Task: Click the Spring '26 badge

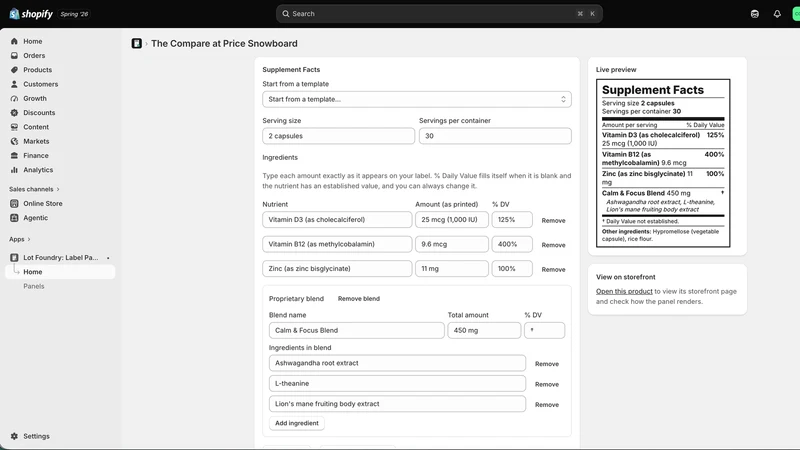Action: [x=74, y=14]
